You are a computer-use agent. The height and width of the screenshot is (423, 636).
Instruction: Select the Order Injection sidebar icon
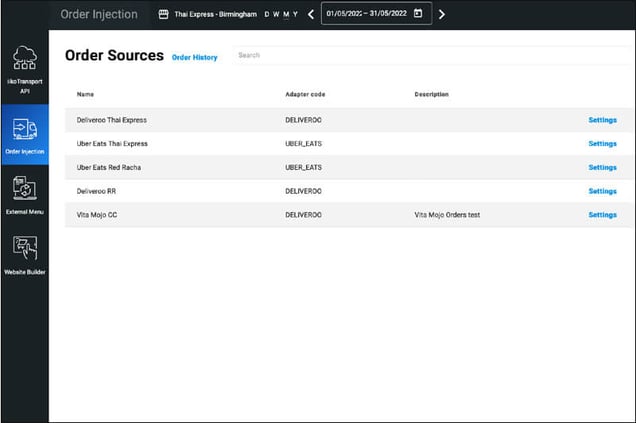[25, 135]
